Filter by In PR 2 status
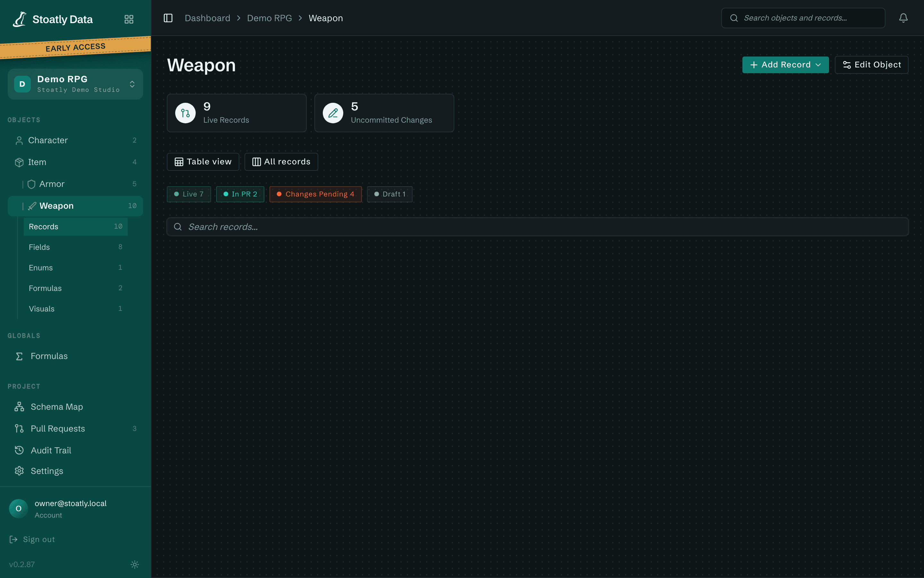The image size is (924, 578). point(240,194)
